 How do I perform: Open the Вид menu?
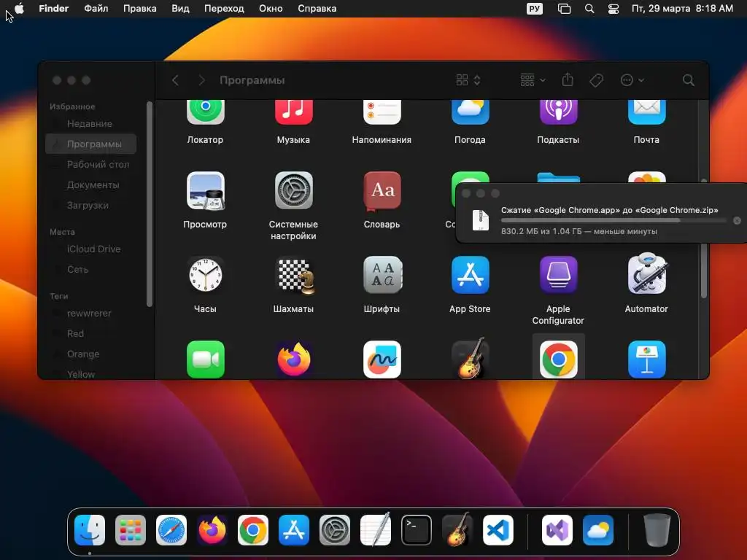click(x=180, y=9)
